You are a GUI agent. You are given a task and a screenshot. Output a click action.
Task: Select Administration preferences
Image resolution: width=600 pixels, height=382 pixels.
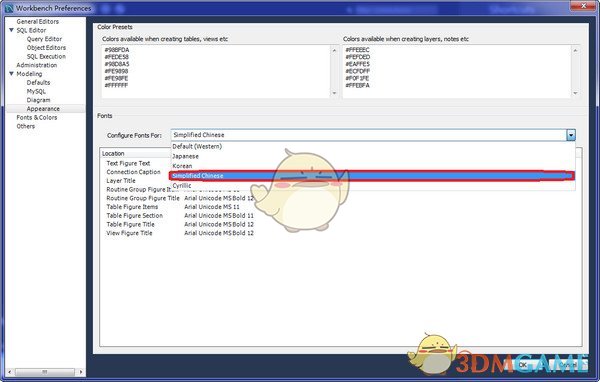[36, 65]
